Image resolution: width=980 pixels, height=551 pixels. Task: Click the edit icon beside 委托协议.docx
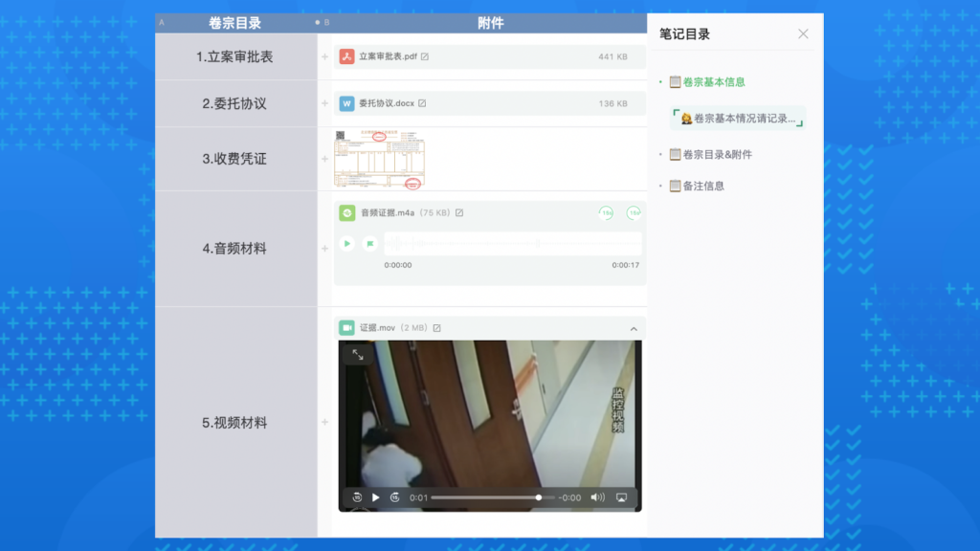click(x=422, y=103)
